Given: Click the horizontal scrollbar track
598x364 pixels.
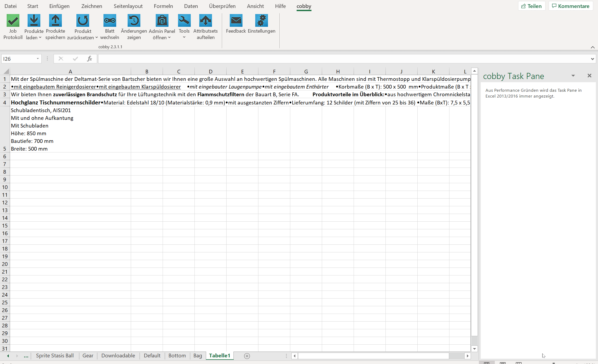Looking at the screenshot, I should click(x=456, y=356).
